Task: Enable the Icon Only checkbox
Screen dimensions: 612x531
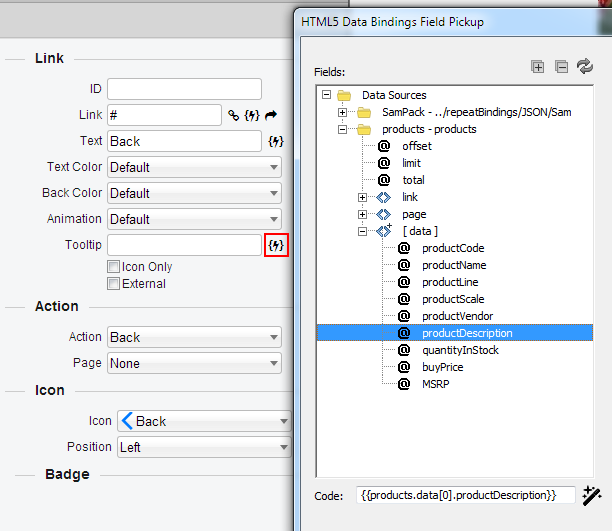Action: 113,267
